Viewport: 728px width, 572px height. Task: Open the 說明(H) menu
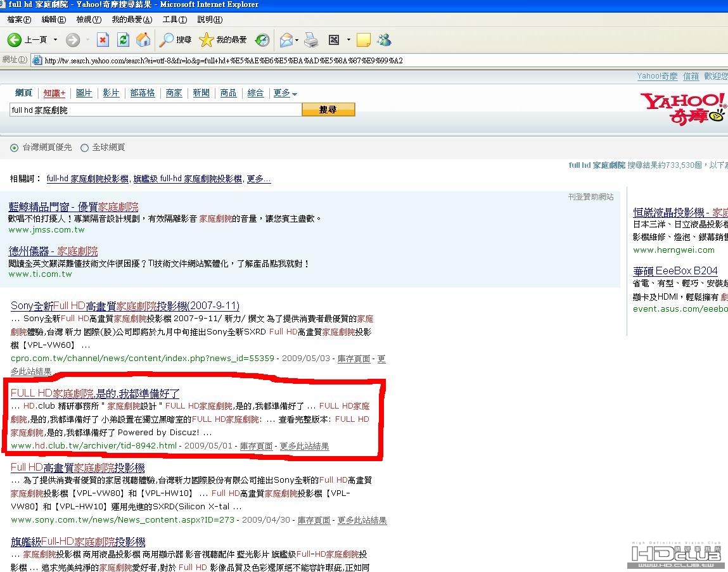pos(210,20)
